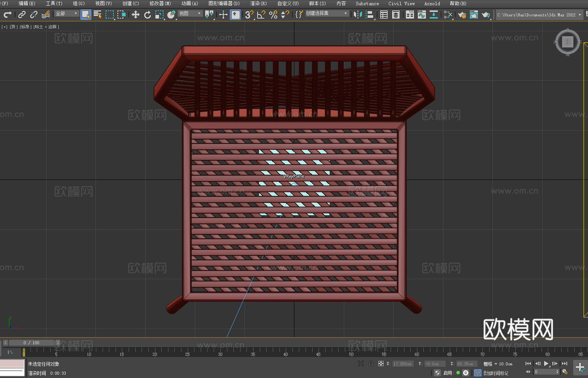The image size is (588, 378).
Task: Move the time slider '0 / 100' handle
Action: [x=32, y=343]
